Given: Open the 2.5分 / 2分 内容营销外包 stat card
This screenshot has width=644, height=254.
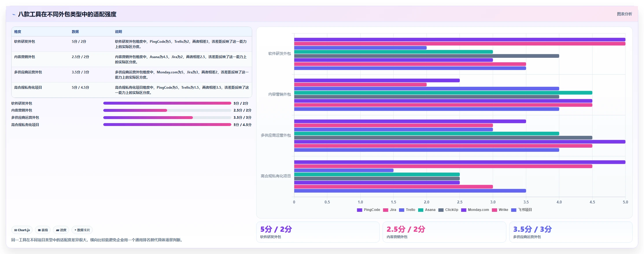Looking at the screenshot, I should [444, 232].
